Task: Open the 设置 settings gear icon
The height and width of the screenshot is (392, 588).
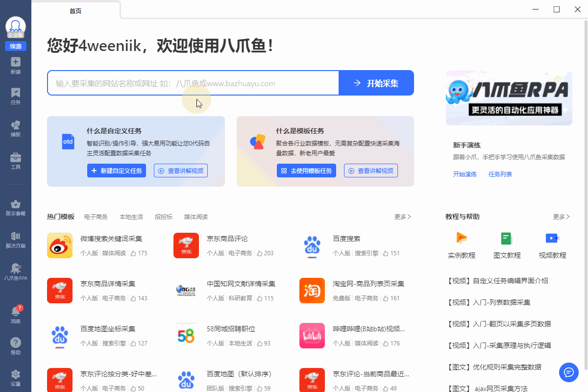Action: [x=16, y=378]
